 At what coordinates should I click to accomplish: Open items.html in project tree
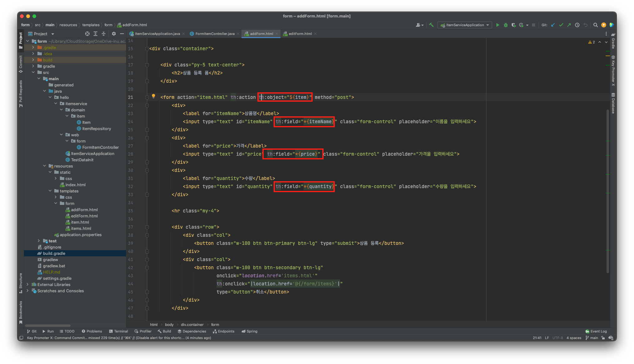tap(81, 228)
